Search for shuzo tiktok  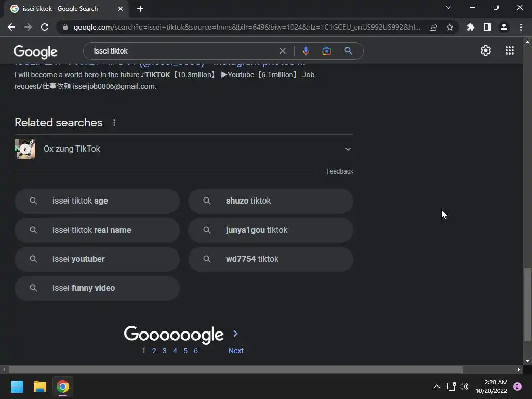[x=271, y=201]
